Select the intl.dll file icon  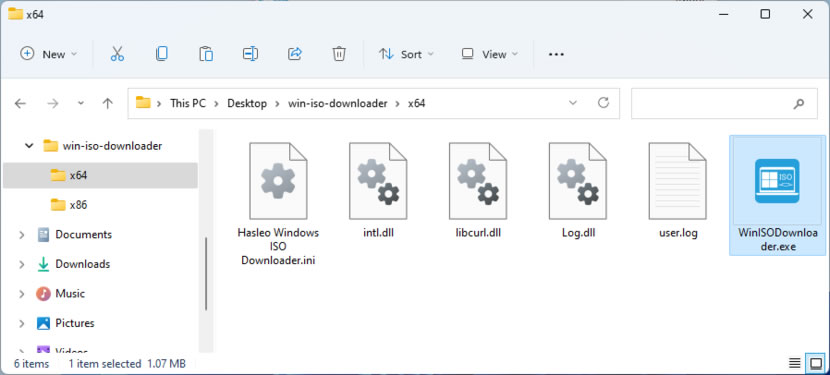(x=377, y=181)
